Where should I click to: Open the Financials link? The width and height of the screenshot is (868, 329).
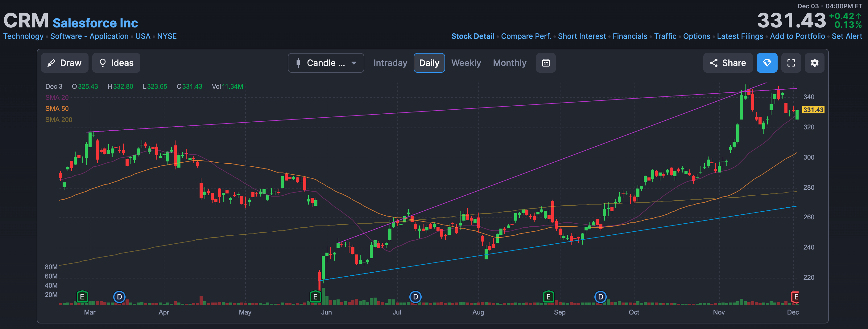(x=630, y=36)
